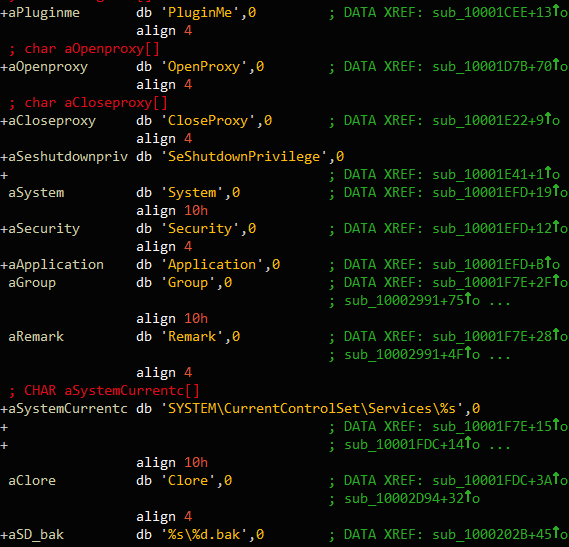This screenshot has height=547, width=569.
Task: Select the aGroup label
Action: [32, 283]
